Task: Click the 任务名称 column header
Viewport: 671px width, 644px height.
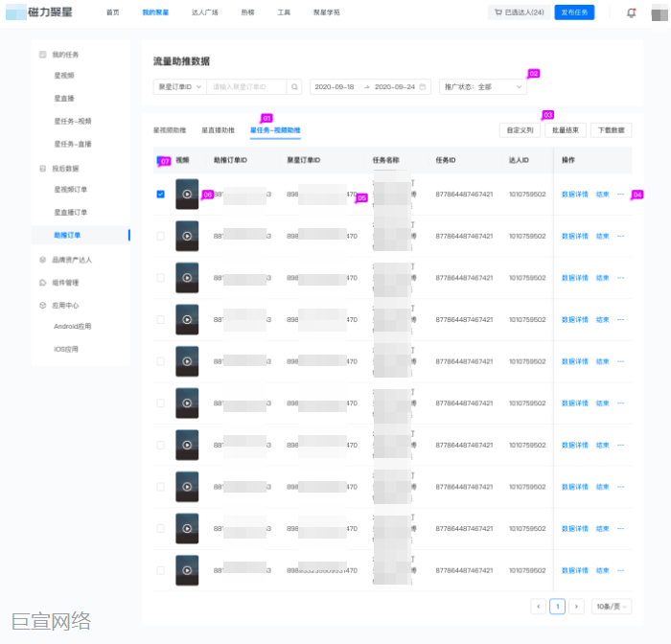Action: coord(385,160)
